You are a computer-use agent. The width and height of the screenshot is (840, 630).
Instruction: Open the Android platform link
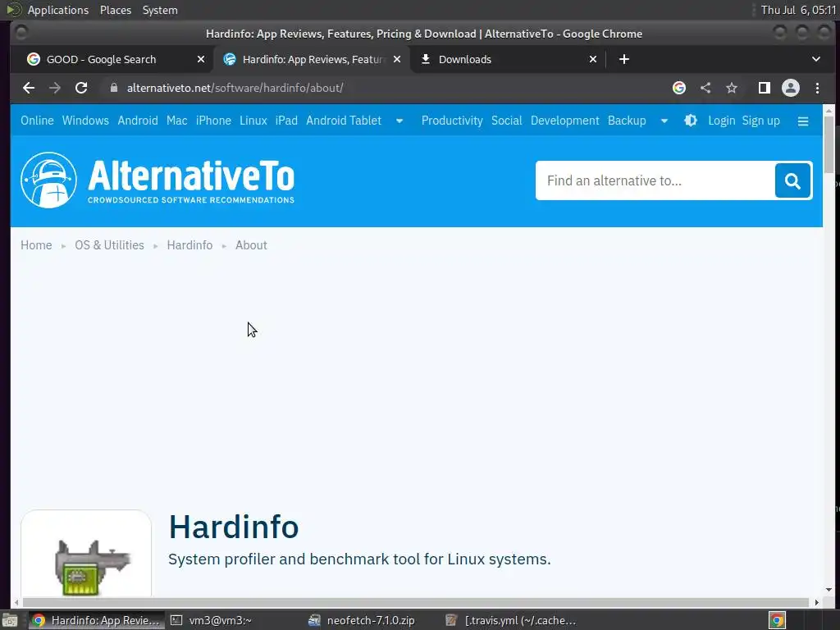[138, 121]
